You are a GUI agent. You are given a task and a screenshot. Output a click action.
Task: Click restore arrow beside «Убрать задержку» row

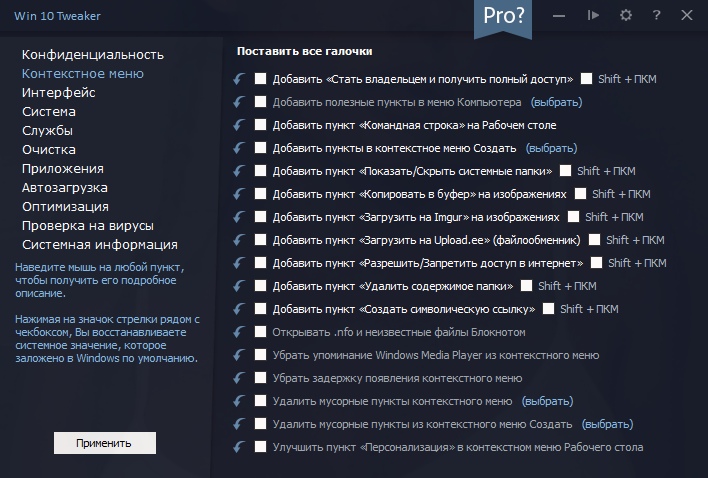[x=239, y=378]
